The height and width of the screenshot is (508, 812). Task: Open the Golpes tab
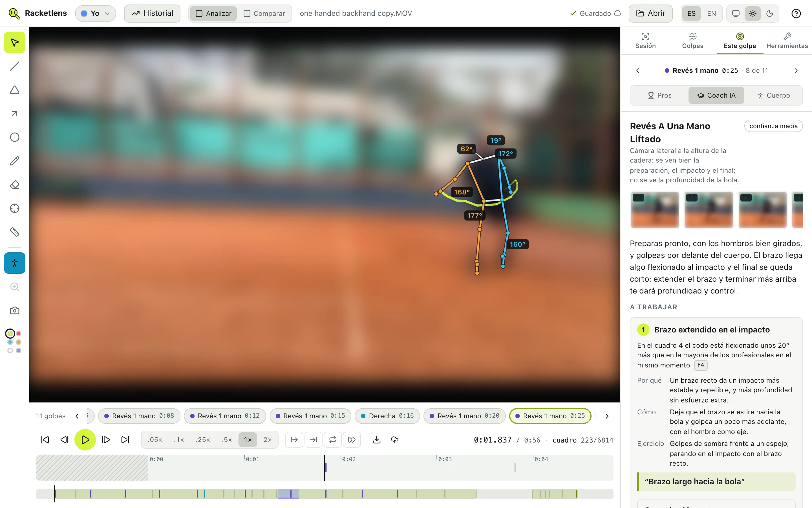[692, 41]
